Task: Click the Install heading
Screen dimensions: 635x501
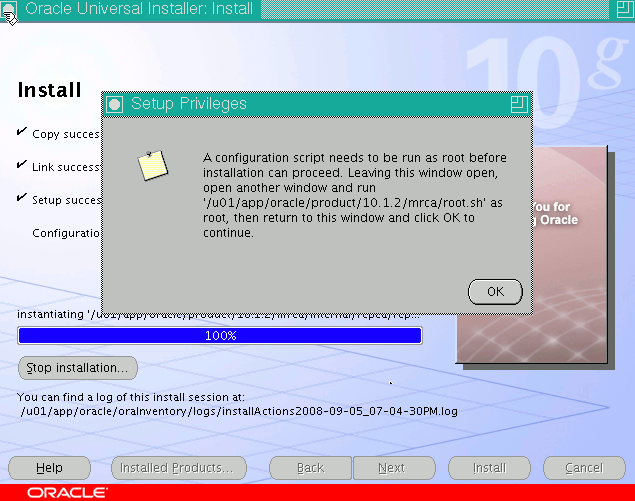Action: pos(49,90)
